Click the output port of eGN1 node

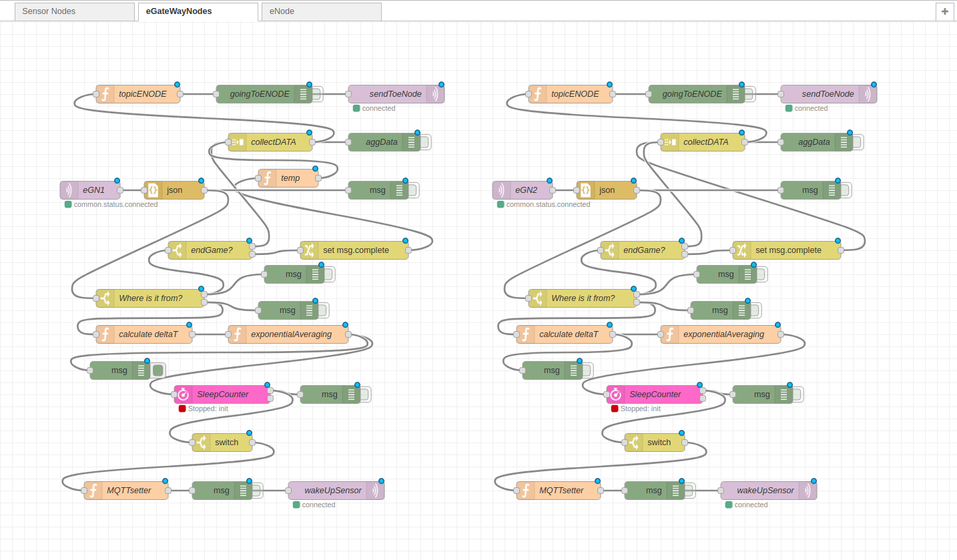pos(120,190)
